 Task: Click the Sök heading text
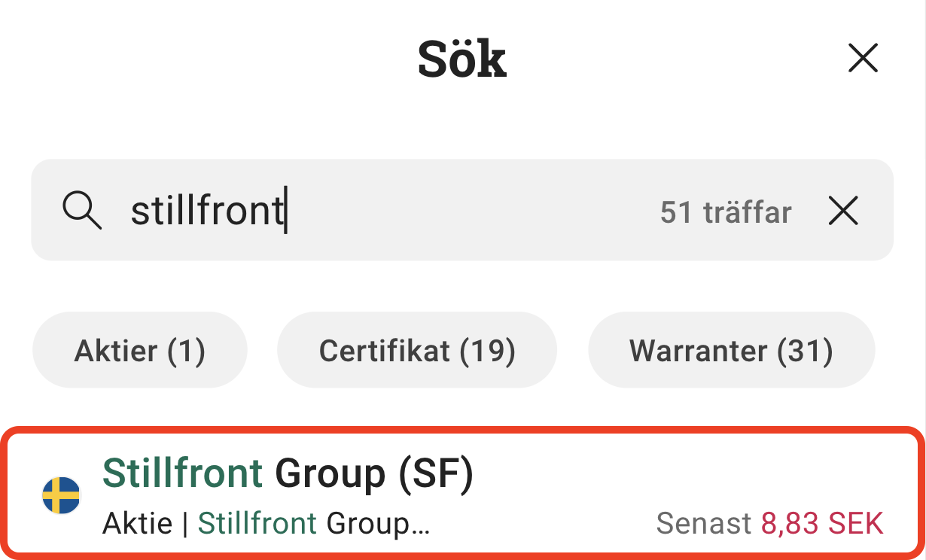click(462, 59)
